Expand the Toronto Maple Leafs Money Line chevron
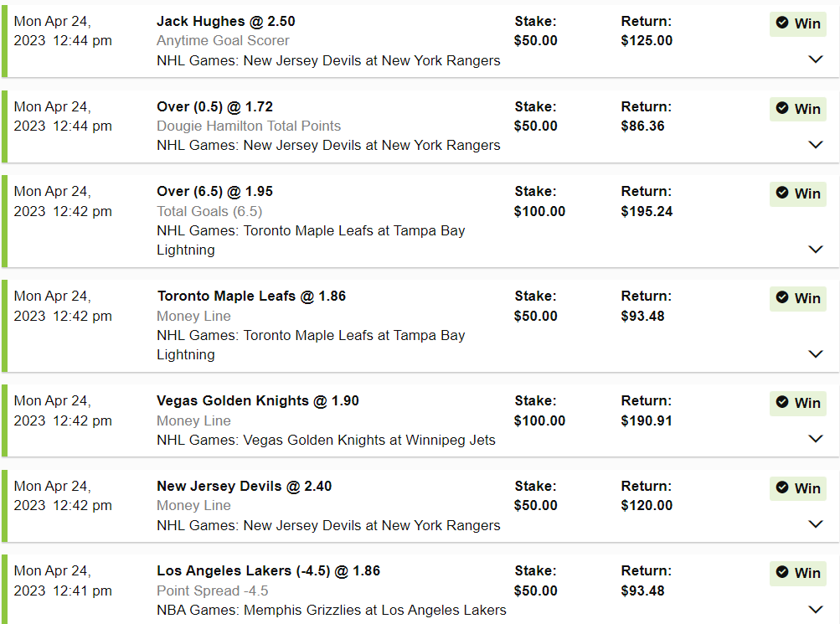The height and width of the screenshot is (624, 840). (x=816, y=353)
